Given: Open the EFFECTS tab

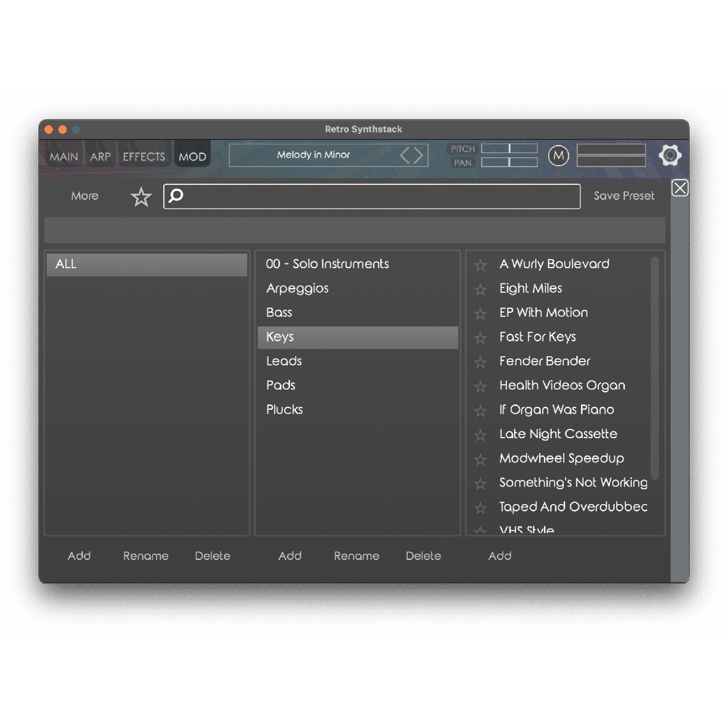Looking at the screenshot, I should click(143, 156).
